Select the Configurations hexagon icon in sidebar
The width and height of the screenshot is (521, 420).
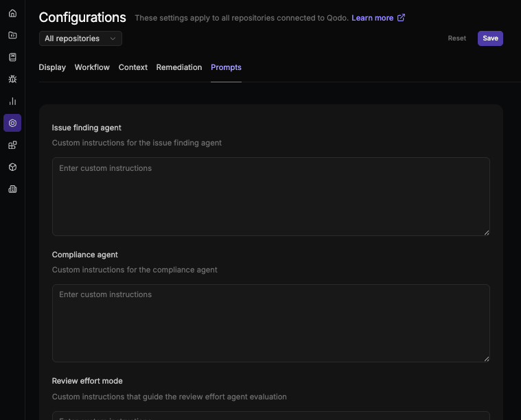(x=12, y=123)
